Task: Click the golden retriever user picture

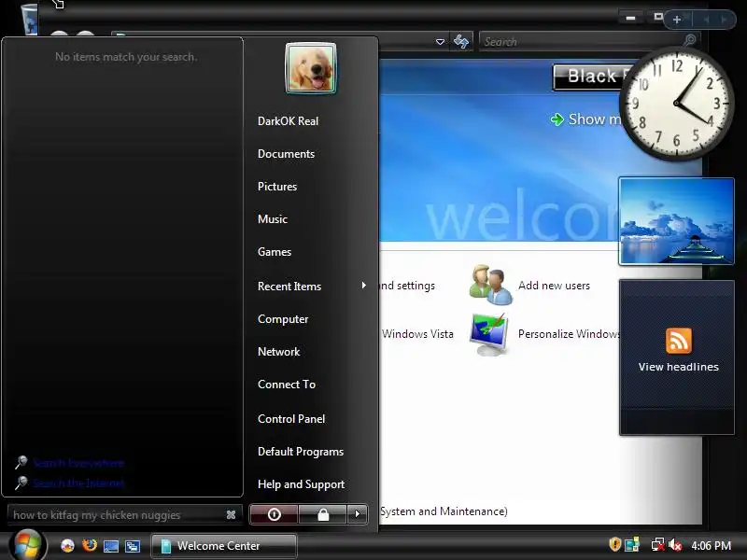Action: click(x=311, y=68)
